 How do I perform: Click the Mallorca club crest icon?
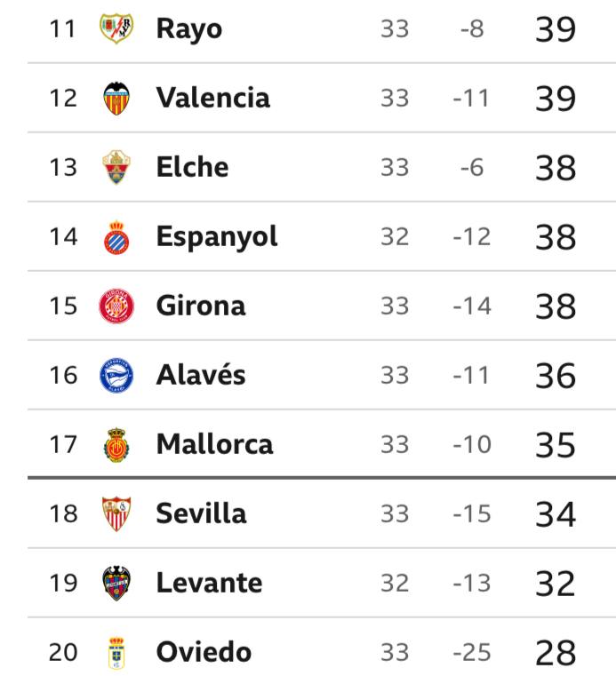pyautogui.click(x=116, y=444)
